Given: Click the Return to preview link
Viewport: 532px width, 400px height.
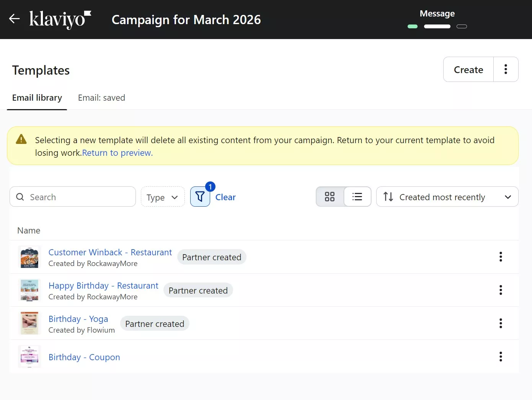Looking at the screenshot, I should [117, 153].
